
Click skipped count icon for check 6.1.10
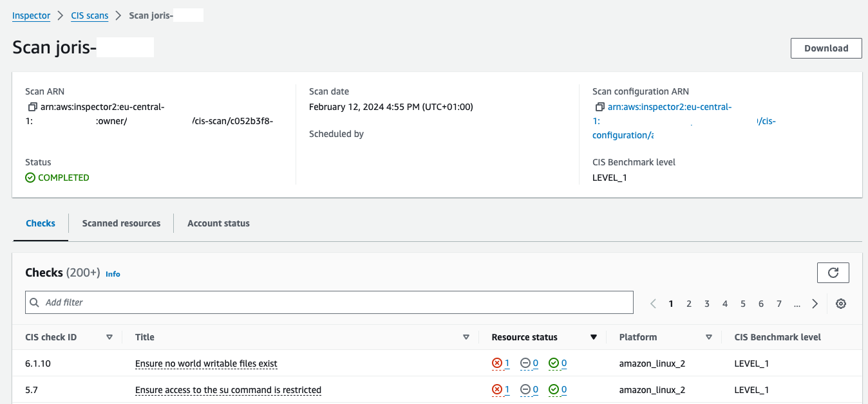coord(525,363)
